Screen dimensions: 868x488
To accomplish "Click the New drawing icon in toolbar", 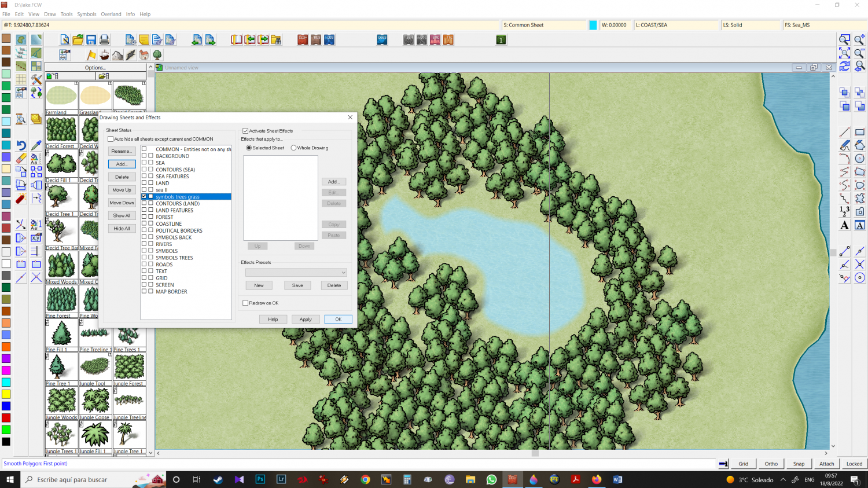I will tap(65, 39).
